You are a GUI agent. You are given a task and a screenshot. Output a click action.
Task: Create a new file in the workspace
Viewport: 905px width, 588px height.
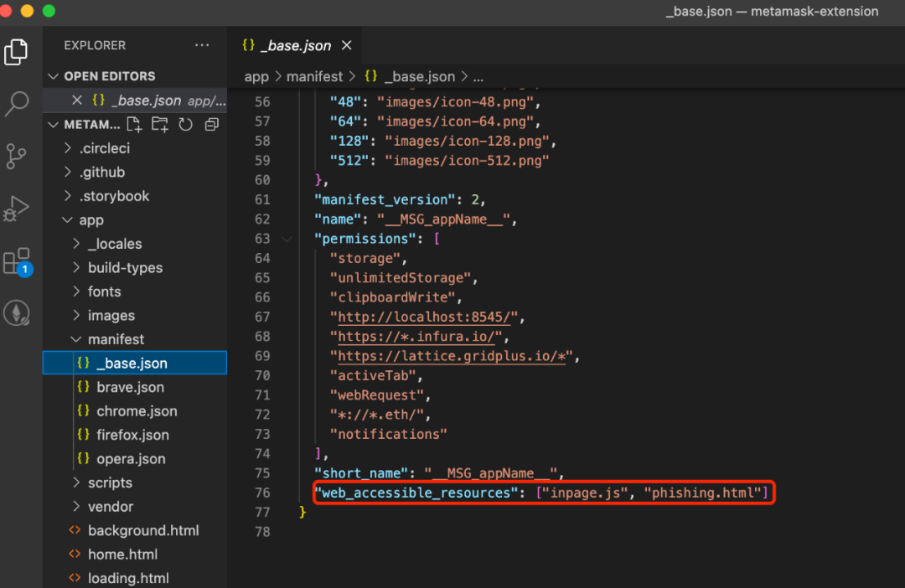pos(134,125)
